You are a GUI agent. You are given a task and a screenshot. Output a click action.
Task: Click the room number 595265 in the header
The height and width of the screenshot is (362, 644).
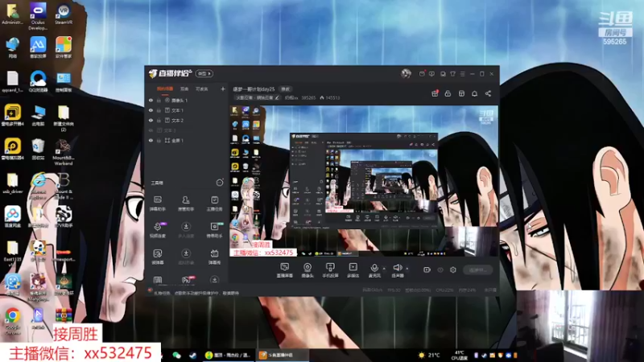coord(308,97)
